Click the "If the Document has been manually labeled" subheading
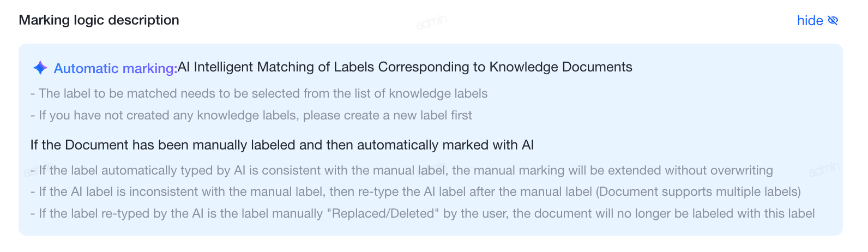868x252 pixels. (165, 145)
